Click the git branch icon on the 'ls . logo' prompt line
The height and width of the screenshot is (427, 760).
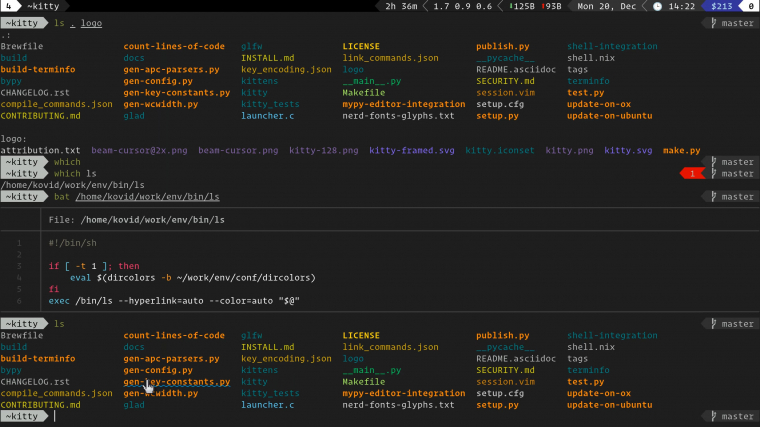(x=713, y=23)
